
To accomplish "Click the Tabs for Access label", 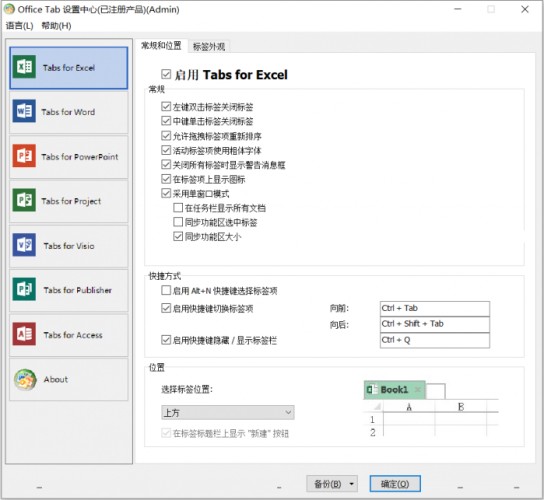I will pyautogui.click(x=73, y=335).
